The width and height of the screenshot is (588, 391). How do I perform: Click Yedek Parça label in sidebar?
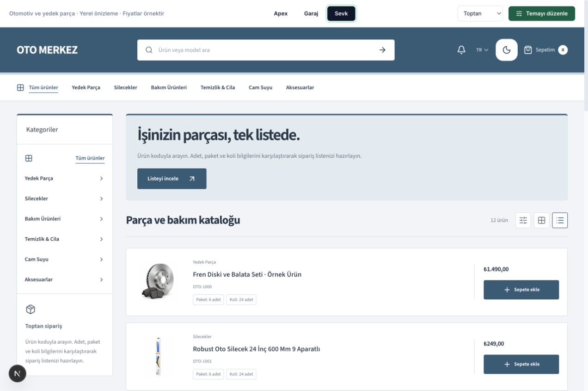pos(39,179)
